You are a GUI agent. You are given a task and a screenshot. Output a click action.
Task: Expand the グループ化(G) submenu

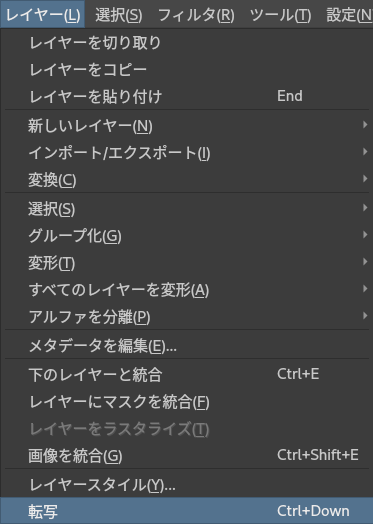pos(187,236)
